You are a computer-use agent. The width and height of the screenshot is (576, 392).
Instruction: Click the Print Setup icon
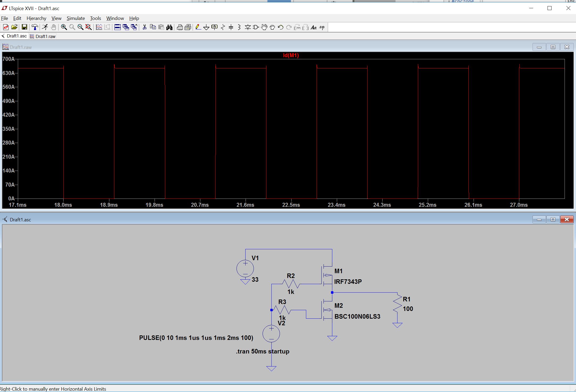coord(188,27)
